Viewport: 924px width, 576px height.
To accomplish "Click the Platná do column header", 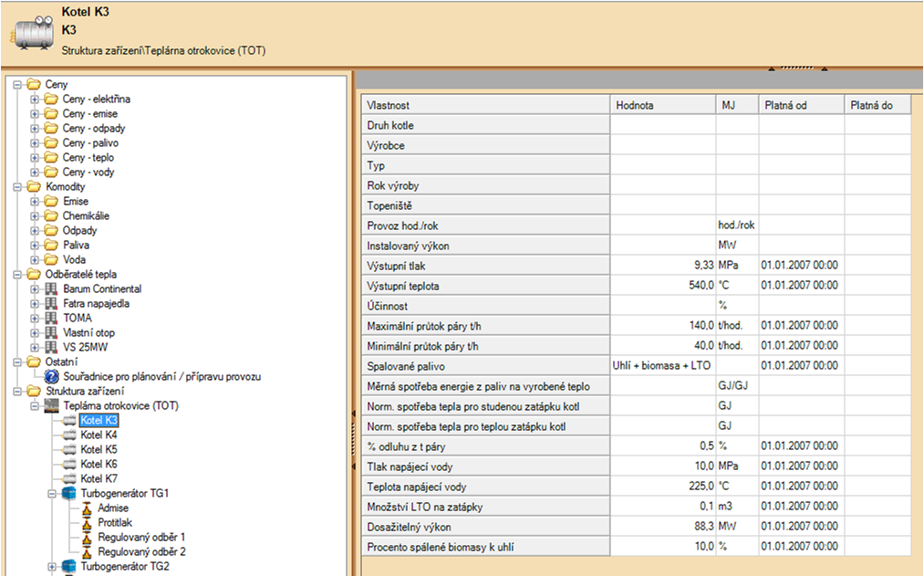I will tap(878, 105).
